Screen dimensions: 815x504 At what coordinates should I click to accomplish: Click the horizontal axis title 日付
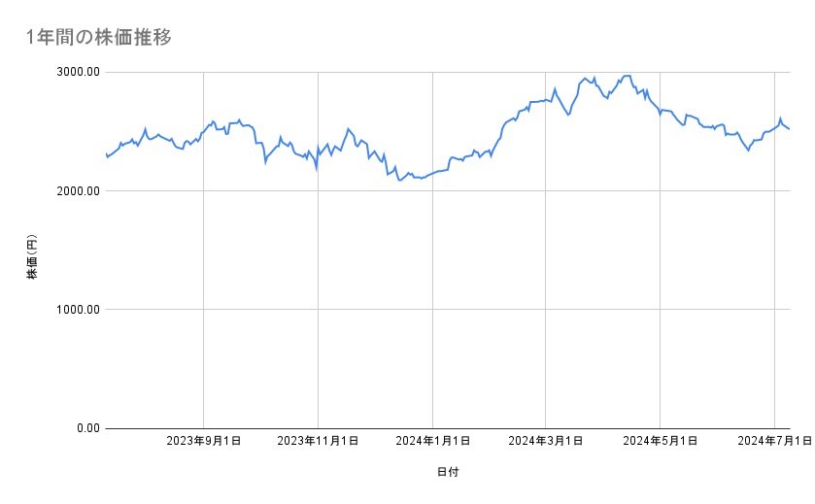(x=447, y=472)
